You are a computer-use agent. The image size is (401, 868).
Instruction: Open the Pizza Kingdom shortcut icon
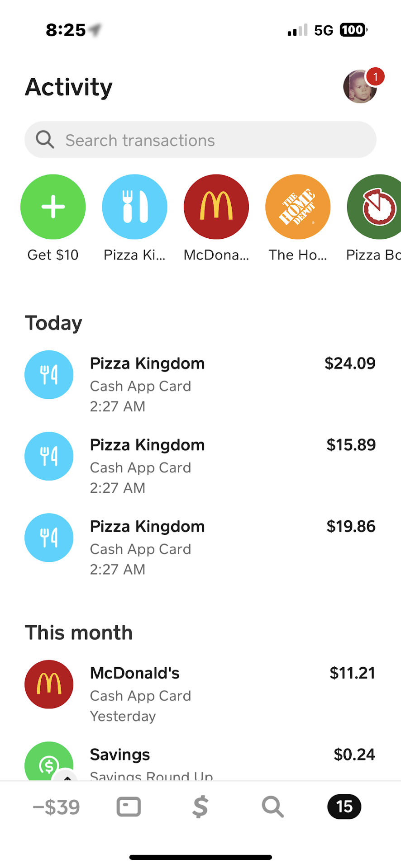pyautogui.click(x=134, y=207)
